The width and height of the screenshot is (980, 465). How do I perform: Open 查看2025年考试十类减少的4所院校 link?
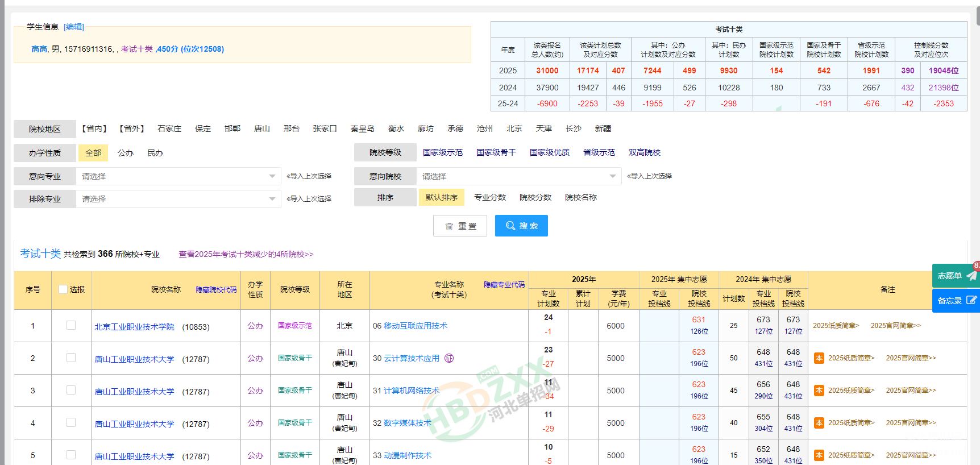tap(246, 254)
